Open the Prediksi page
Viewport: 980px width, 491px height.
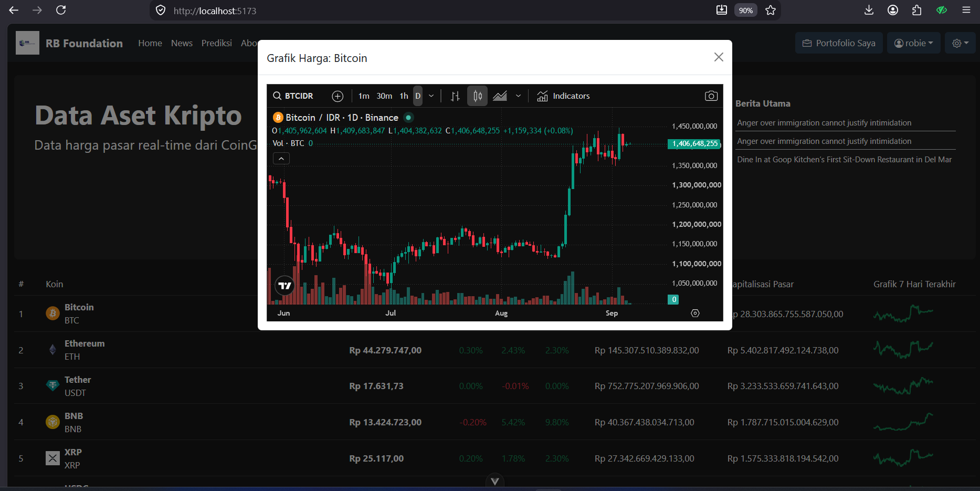click(216, 43)
